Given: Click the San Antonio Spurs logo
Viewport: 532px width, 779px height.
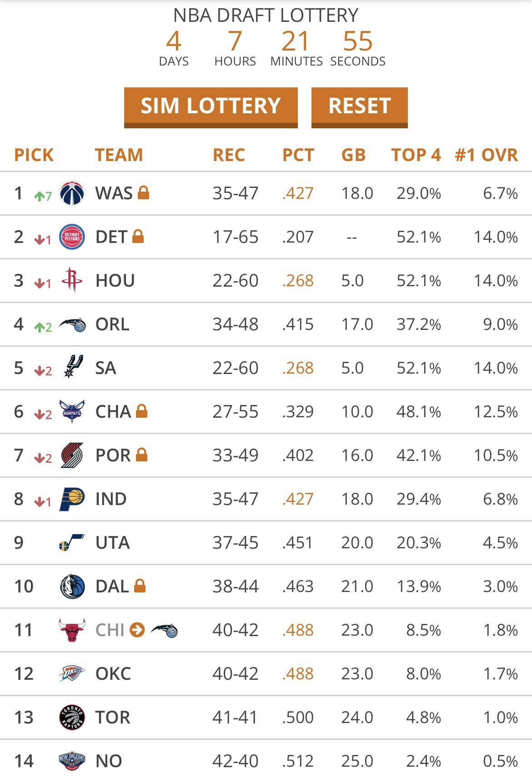Looking at the screenshot, I should (x=73, y=367).
